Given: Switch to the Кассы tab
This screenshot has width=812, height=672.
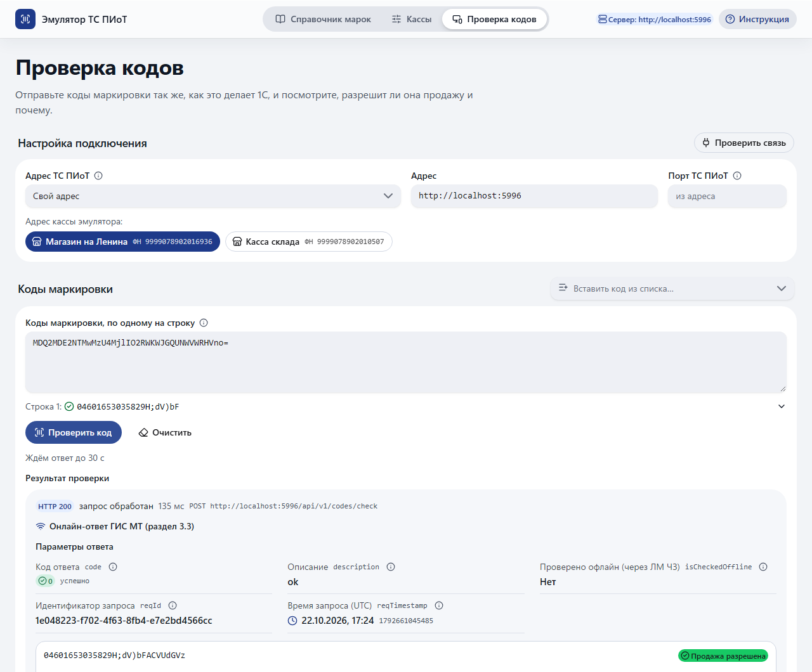Looking at the screenshot, I should [411, 19].
